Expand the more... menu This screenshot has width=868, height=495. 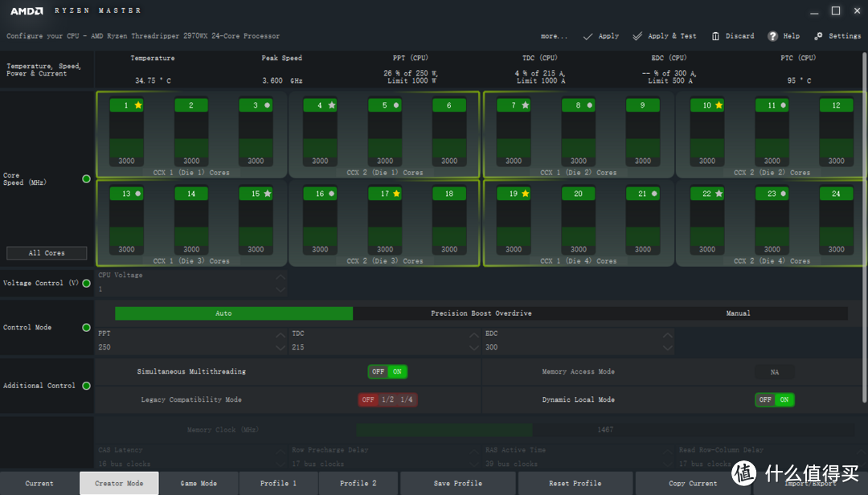click(x=554, y=36)
